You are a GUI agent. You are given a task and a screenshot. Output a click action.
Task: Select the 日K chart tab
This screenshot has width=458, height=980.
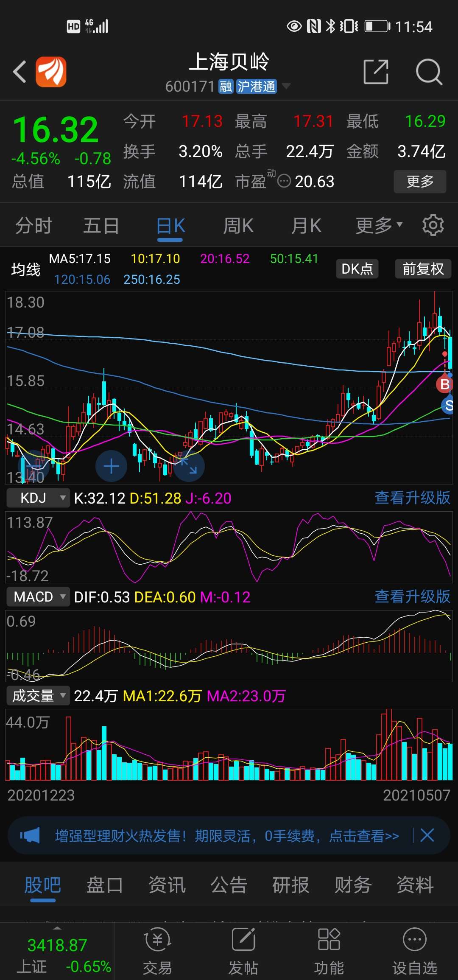170,225
